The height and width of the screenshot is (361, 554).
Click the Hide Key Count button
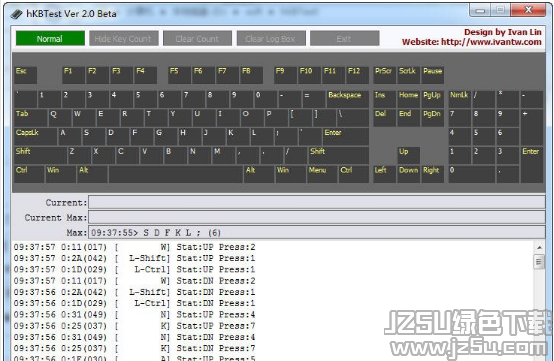(124, 38)
